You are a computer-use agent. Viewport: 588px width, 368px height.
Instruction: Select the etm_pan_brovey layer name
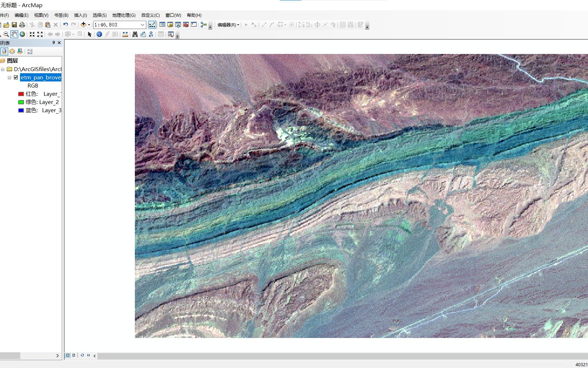pos(41,77)
